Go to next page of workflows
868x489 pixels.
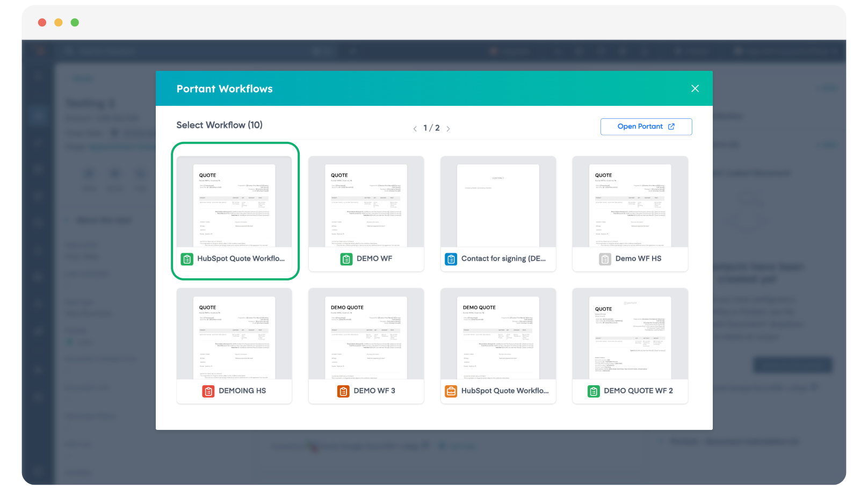[448, 128]
